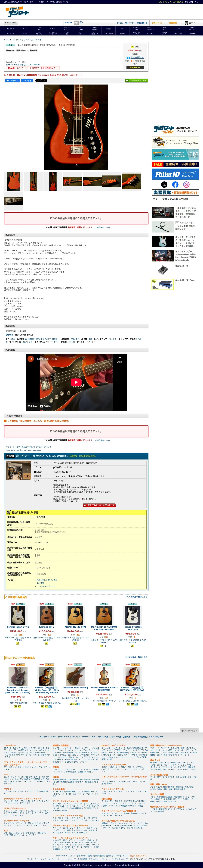
Task: Open the Provision PRB 5String product link
Action: (x=75, y=688)
